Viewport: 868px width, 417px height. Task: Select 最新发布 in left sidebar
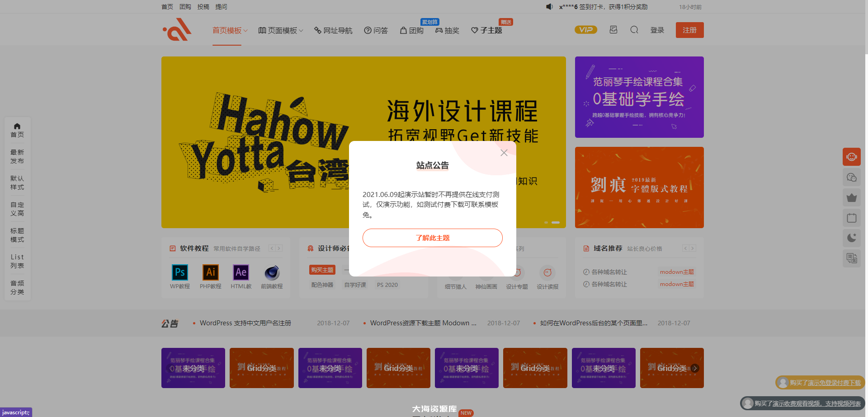(17, 156)
